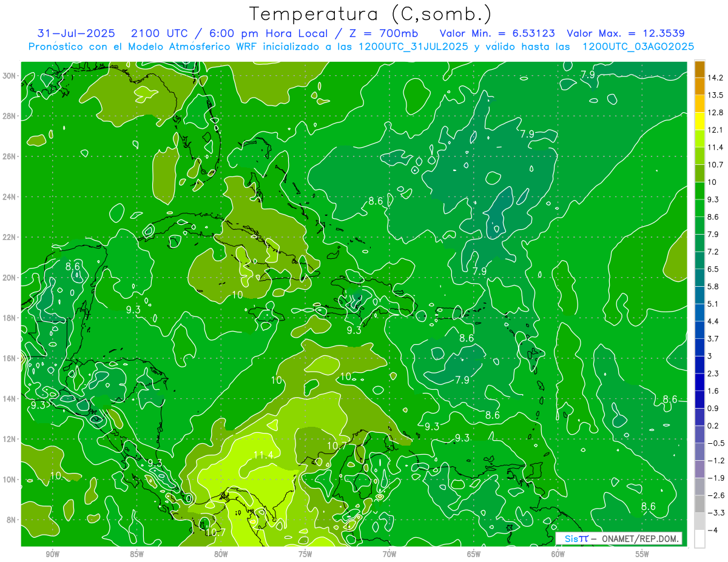Image resolution: width=728 pixels, height=562 pixels.
Task: Click the '-1.2' colorbar label
Action: pos(715,461)
